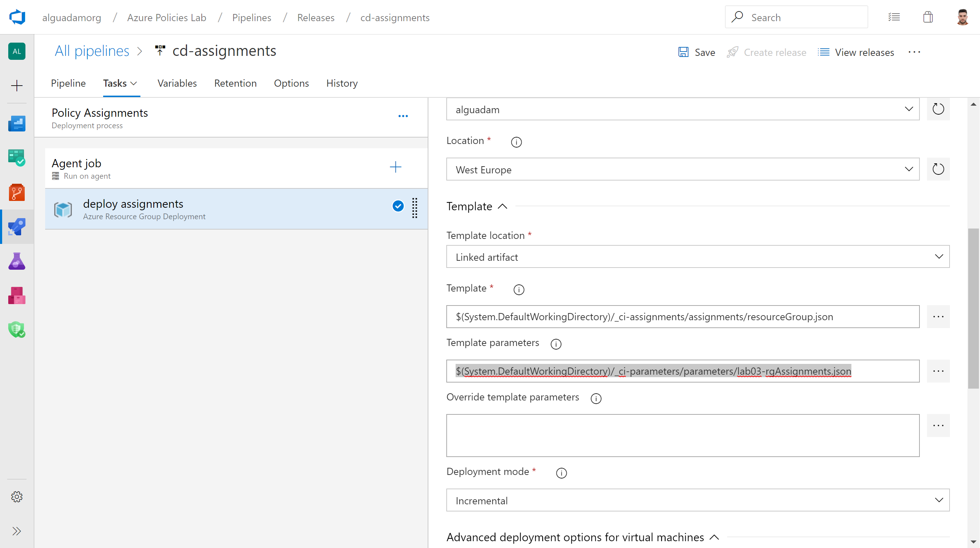Open Override template parameters editor ellipsis

[938, 426]
